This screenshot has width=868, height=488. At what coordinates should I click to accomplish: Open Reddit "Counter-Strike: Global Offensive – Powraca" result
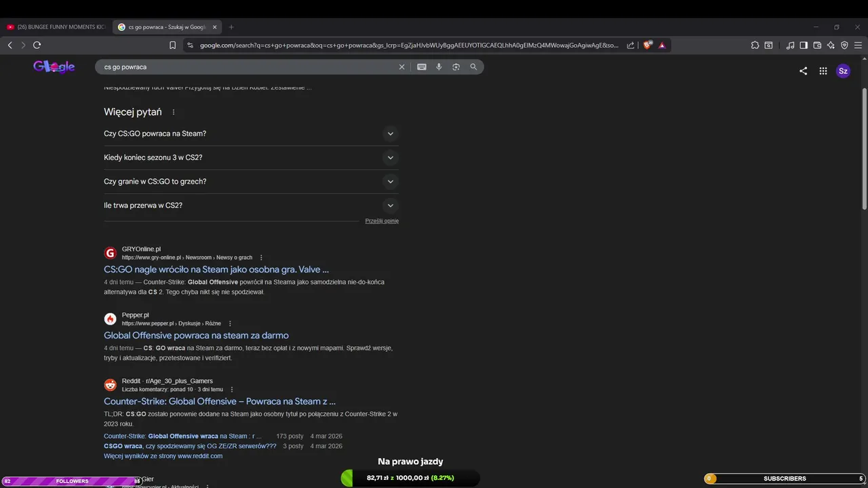pyautogui.click(x=220, y=402)
